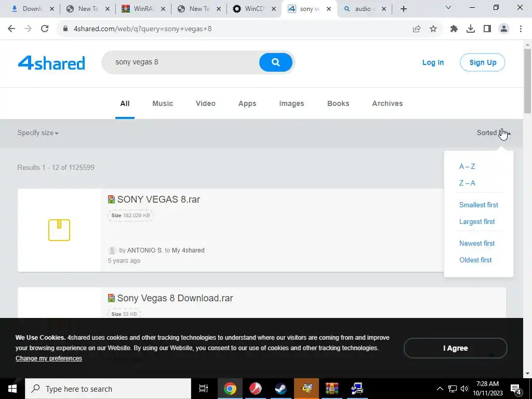Image resolution: width=532 pixels, height=399 pixels.
Task: Open the Chrome profile avatar
Action: tap(504, 29)
